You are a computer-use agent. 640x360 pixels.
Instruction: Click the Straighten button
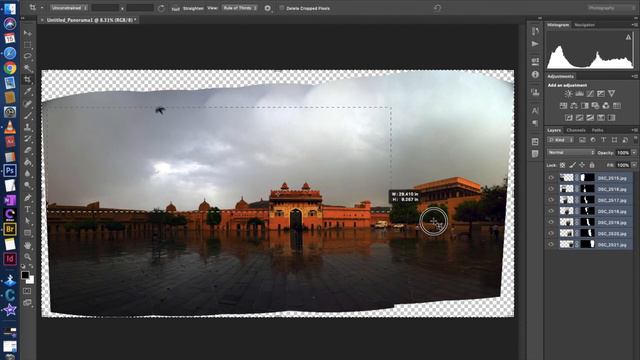(x=193, y=8)
